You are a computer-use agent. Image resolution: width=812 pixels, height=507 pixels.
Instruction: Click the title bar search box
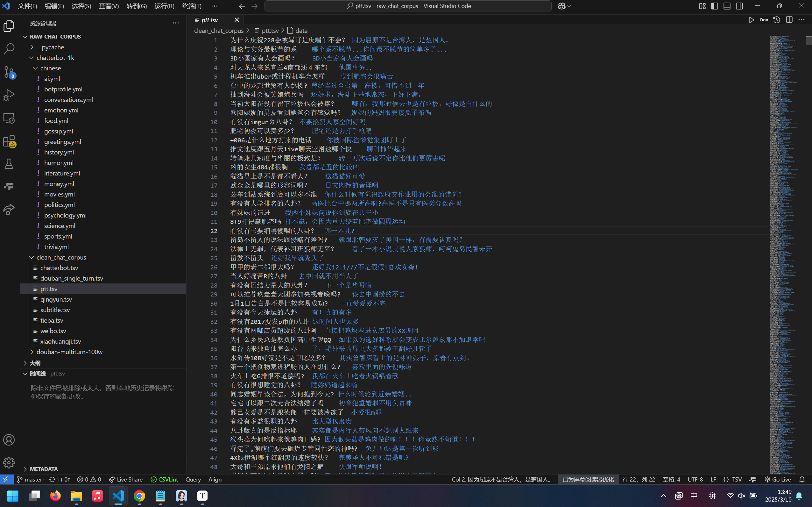(x=407, y=6)
